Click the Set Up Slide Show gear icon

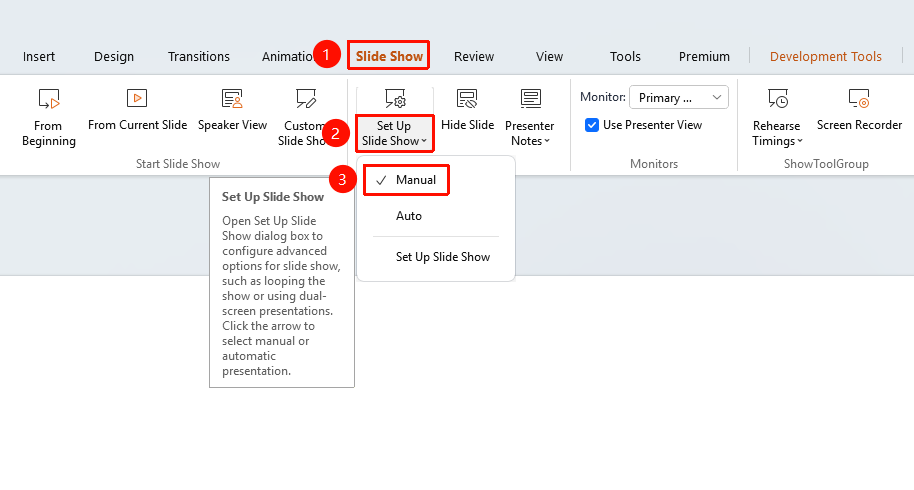(x=395, y=99)
